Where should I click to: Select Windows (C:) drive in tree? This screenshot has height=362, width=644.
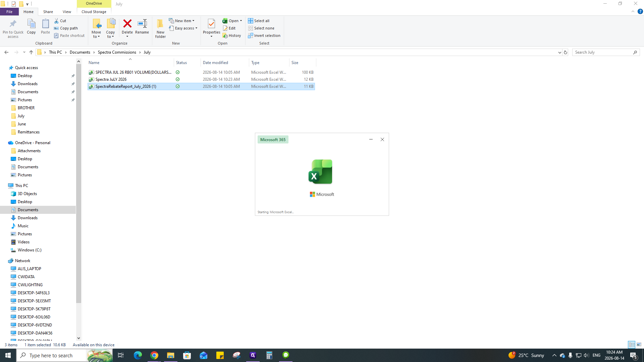[30, 250]
